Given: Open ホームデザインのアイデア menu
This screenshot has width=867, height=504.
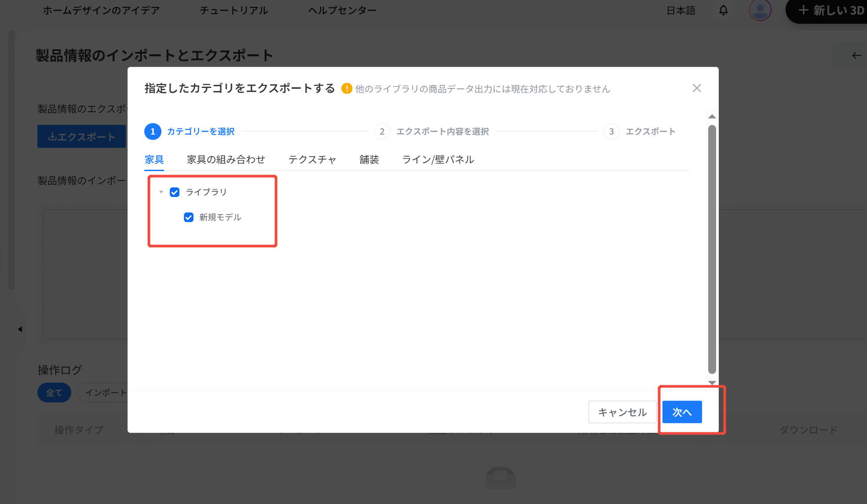Looking at the screenshot, I should (x=101, y=10).
